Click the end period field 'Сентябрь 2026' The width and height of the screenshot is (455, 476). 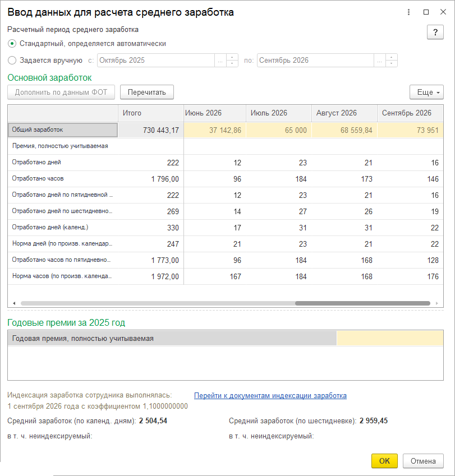coord(315,61)
